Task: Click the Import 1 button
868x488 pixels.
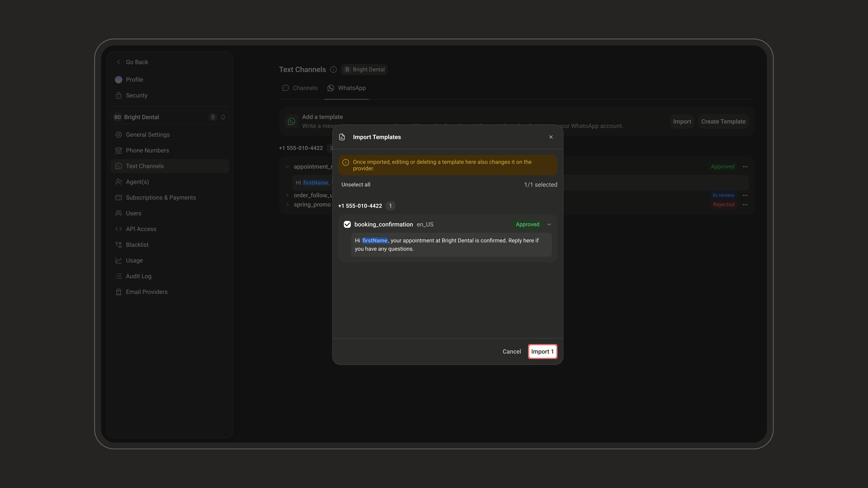Action: click(542, 351)
